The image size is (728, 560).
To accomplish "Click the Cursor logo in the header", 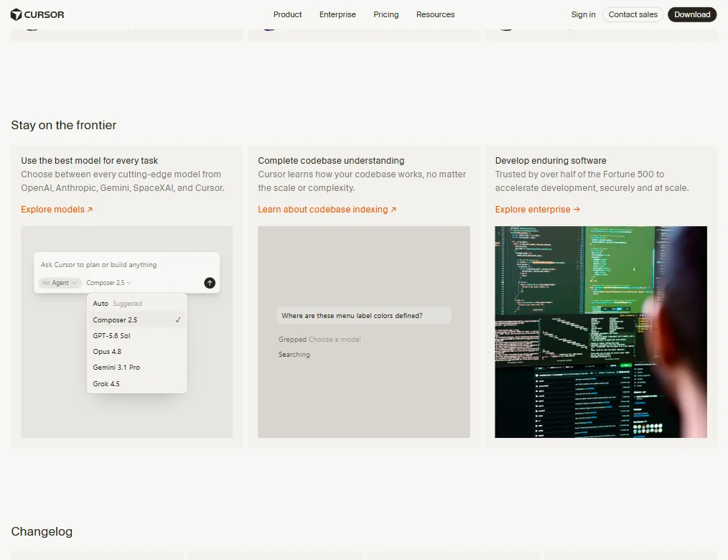I will click(37, 14).
